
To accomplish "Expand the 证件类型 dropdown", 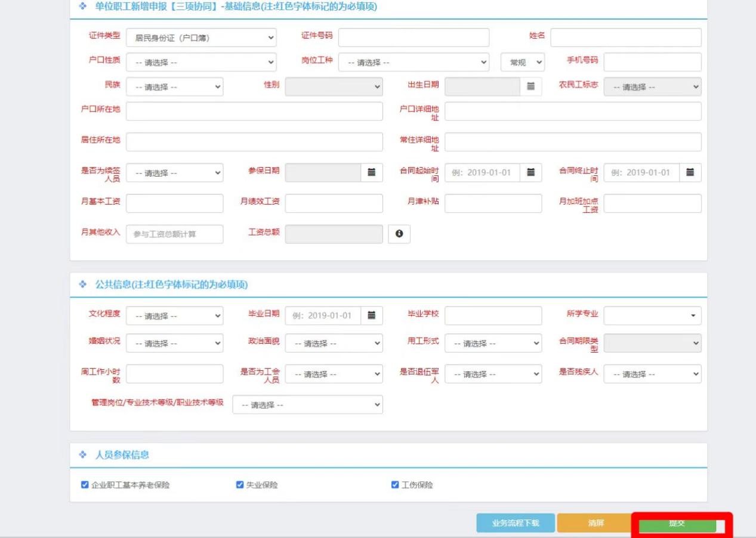I will point(201,38).
